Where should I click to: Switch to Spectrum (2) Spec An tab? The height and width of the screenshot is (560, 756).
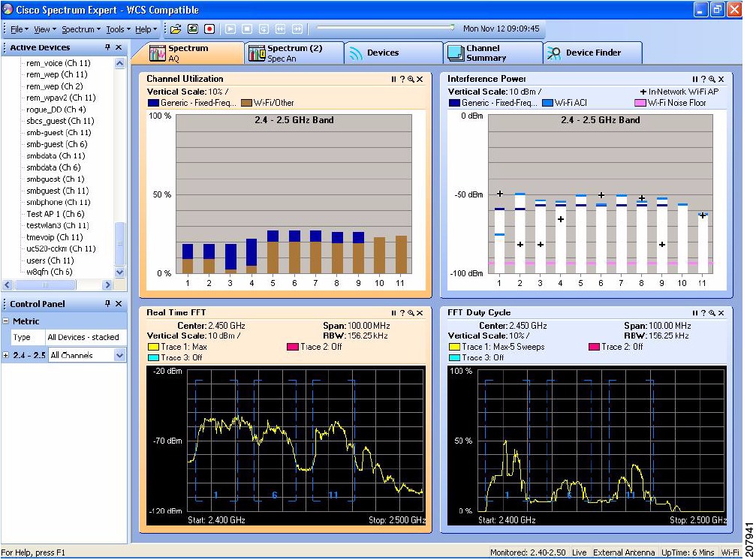(x=294, y=53)
